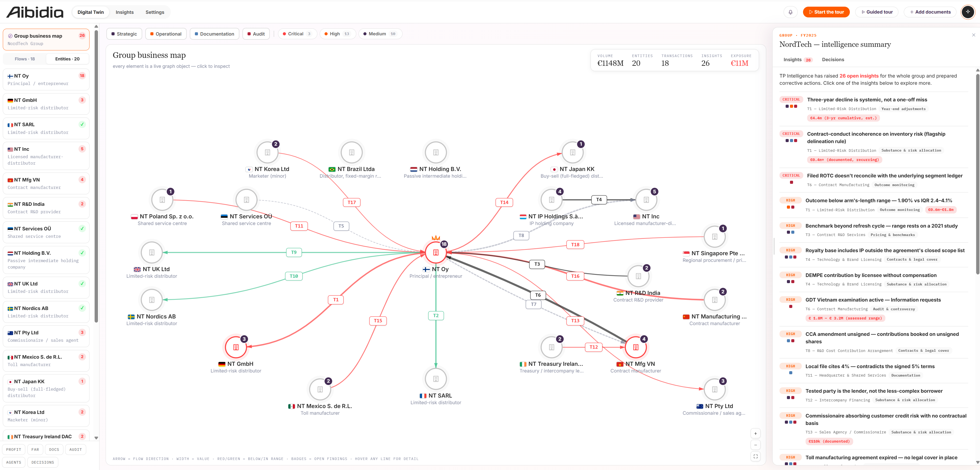This screenshot has width=980, height=470.
Task: Click the Add documents button
Action: pos(930,12)
